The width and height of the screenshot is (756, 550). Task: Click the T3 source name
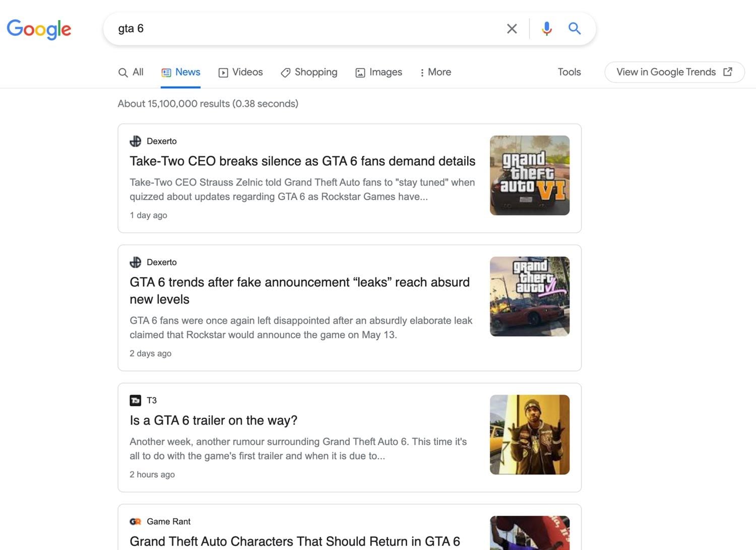click(152, 400)
